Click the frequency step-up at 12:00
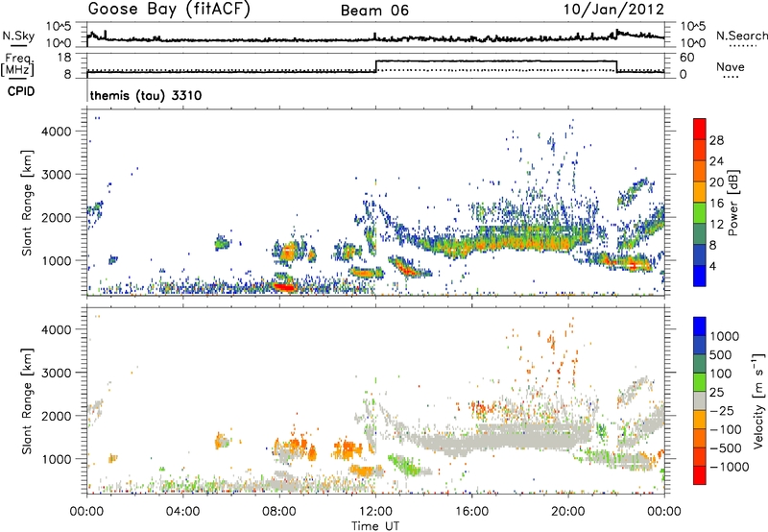This screenshot has height=532, width=768. [x=375, y=66]
